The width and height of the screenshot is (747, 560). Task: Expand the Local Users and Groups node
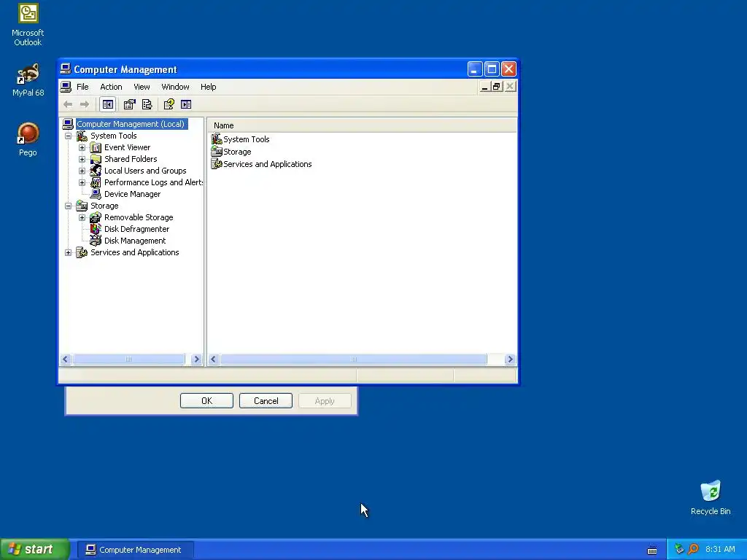point(82,171)
